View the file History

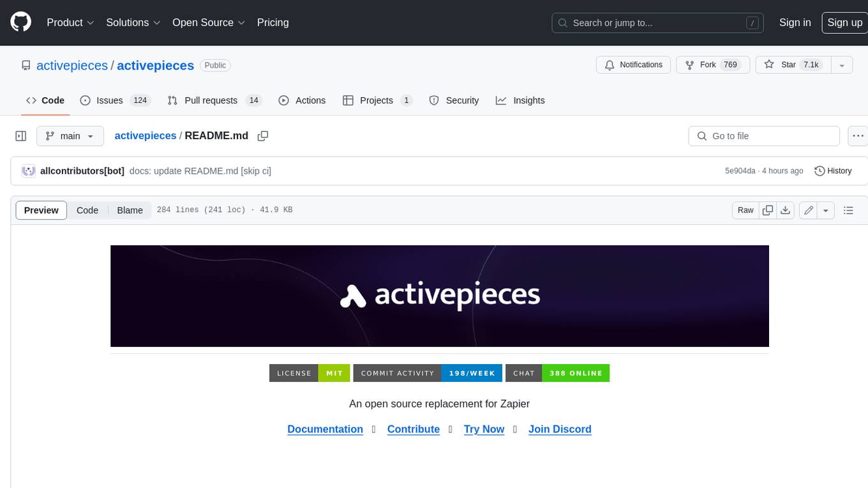coord(833,171)
